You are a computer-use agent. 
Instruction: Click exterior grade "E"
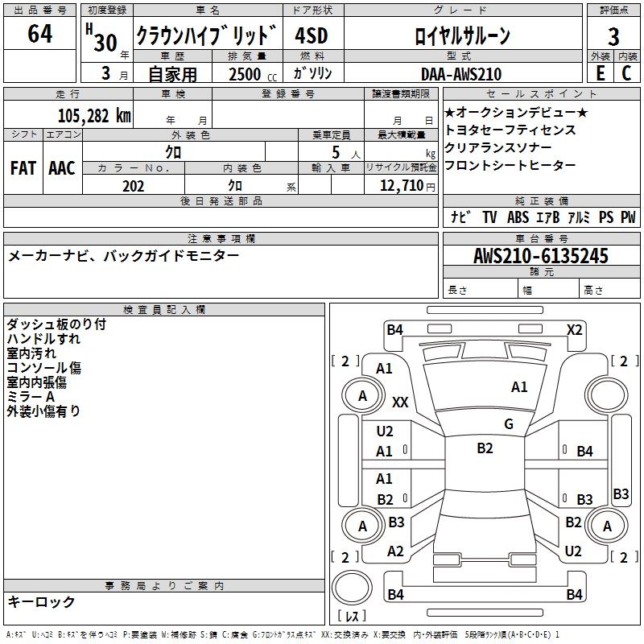[600, 73]
